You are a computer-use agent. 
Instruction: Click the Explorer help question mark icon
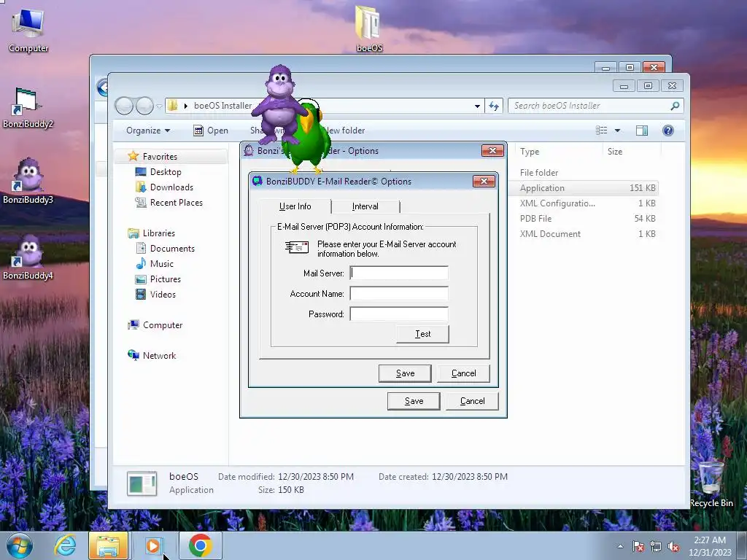[668, 131]
